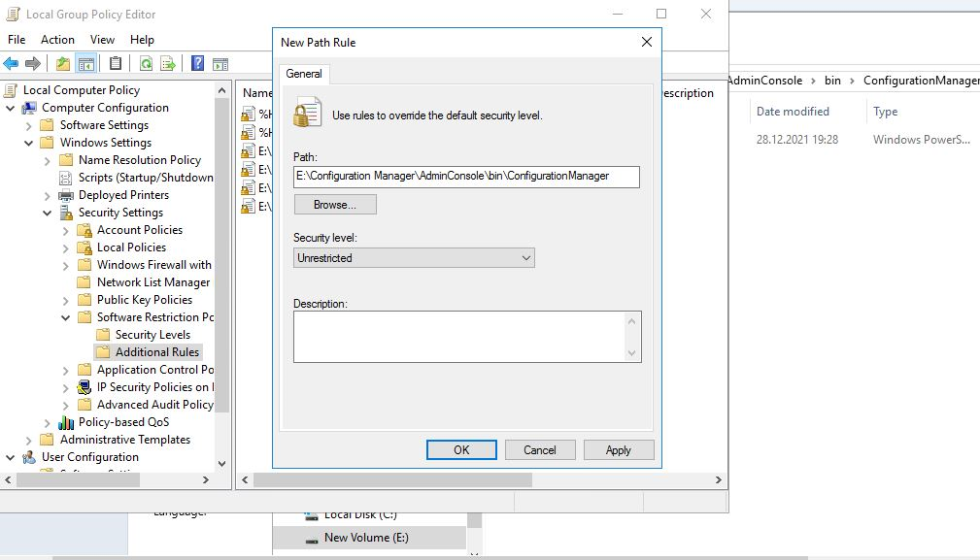Image resolution: width=980 pixels, height=560 pixels.
Task: Click the Export List toolbar icon
Action: pos(167,63)
